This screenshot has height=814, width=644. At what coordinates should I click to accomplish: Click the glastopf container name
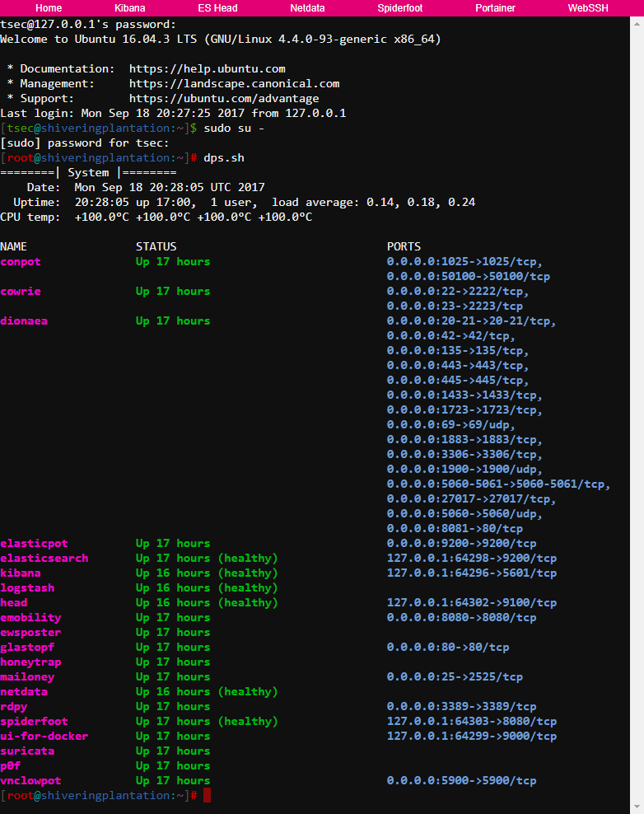click(27, 648)
